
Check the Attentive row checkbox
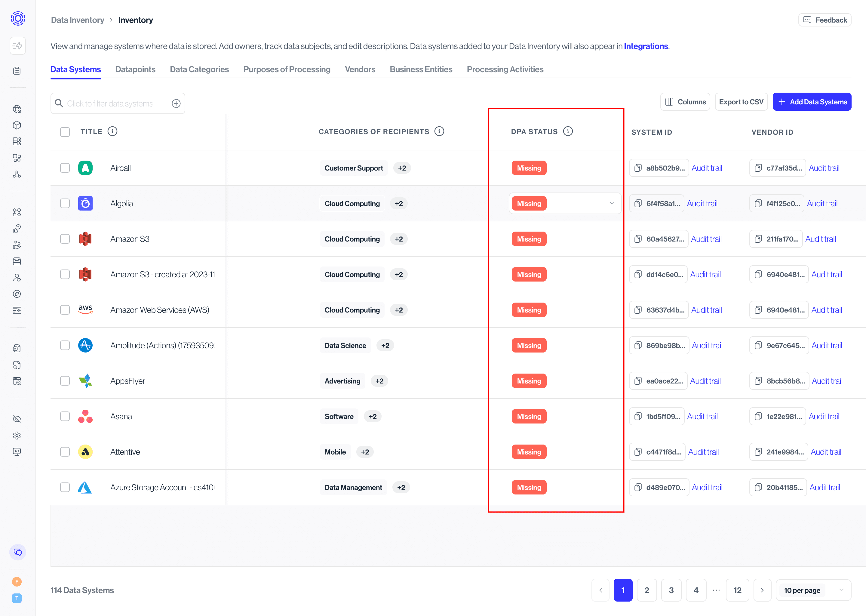[x=65, y=452]
